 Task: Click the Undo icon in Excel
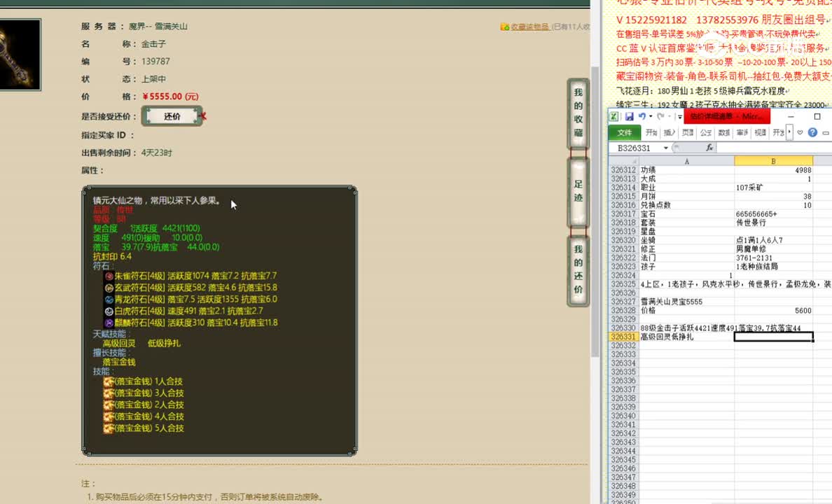point(643,116)
